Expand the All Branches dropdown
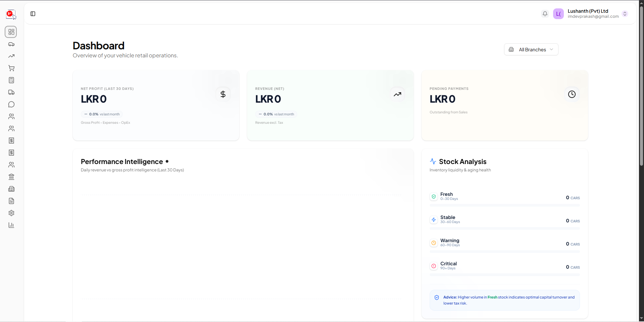 (531, 50)
